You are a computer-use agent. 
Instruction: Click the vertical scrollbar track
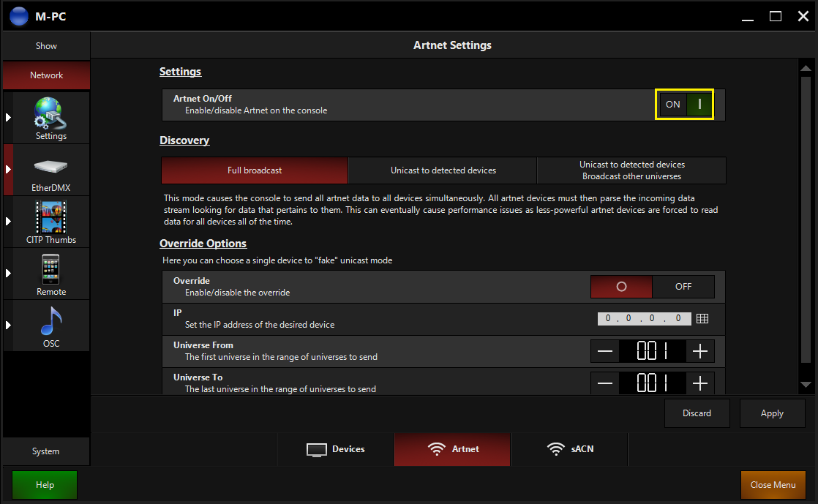coord(806,219)
